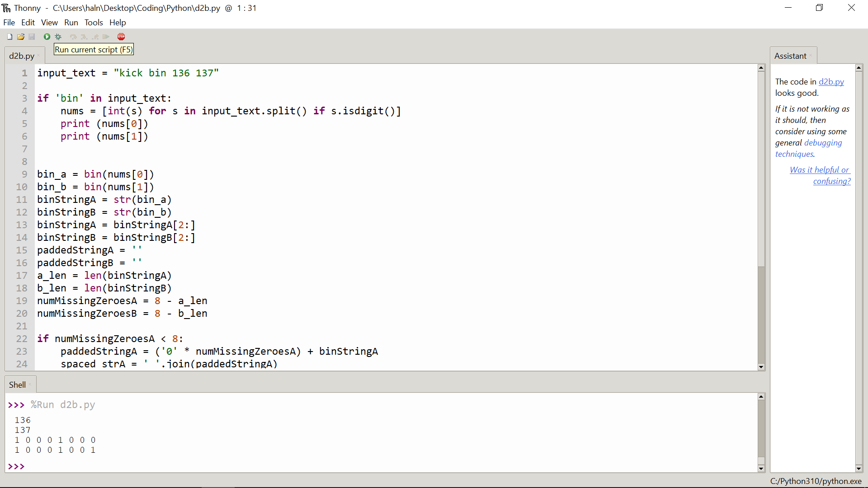Click the Step out debug icon
Image resolution: width=868 pixels, height=488 pixels.
pyautogui.click(x=95, y=37)
